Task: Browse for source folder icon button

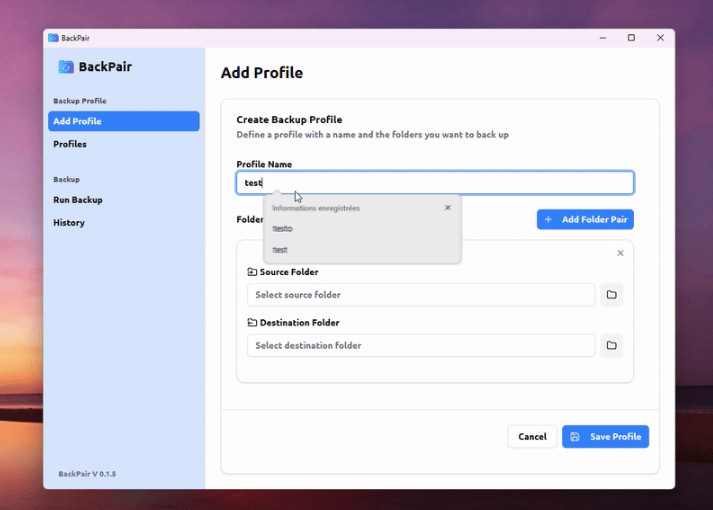Action: pos(611,295)
